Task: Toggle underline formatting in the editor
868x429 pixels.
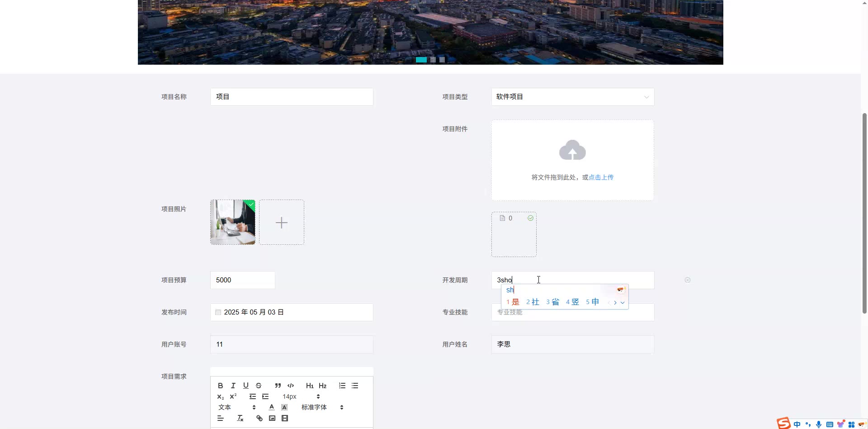Action: pyautogui.click(x=245, y=386)
